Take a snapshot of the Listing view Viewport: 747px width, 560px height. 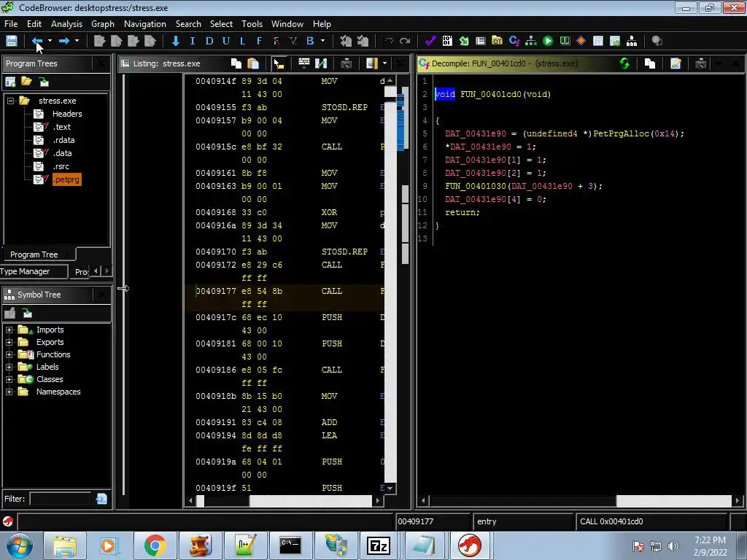pos(347,63)
